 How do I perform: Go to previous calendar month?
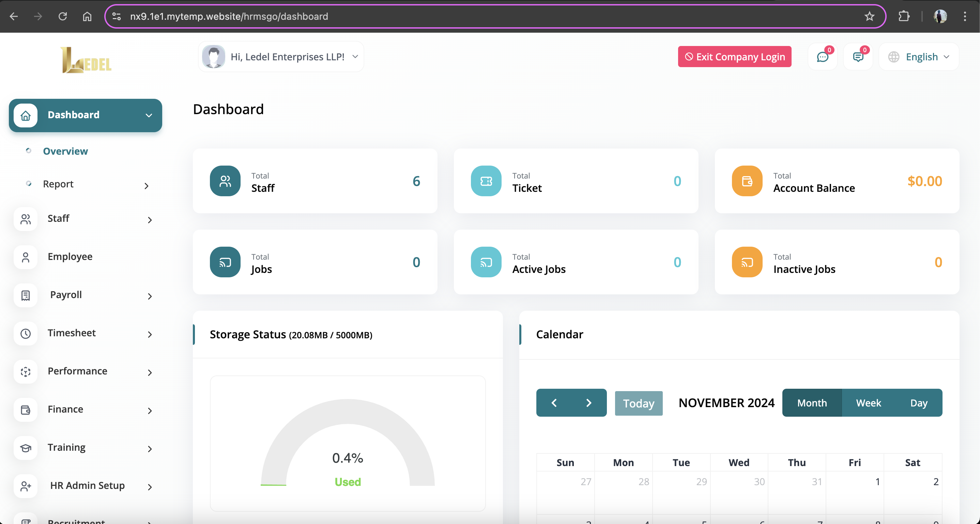point(554,403)
